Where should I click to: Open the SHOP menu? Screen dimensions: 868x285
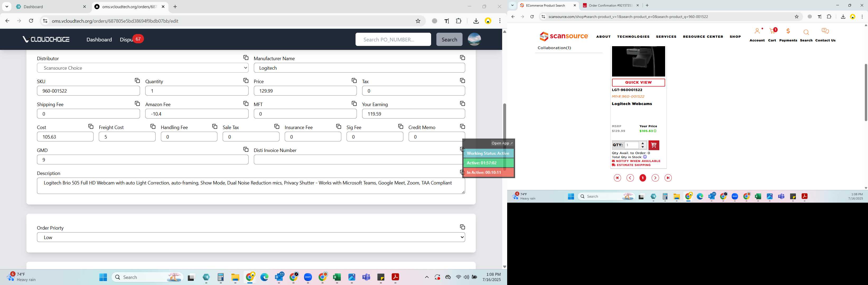coord(735,36)
